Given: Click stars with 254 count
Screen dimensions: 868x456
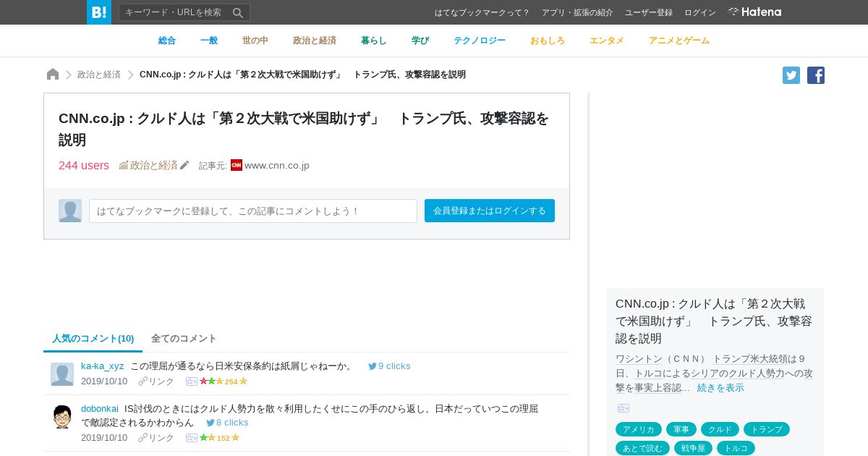Looking at the screenshot, I should (224, 381).
